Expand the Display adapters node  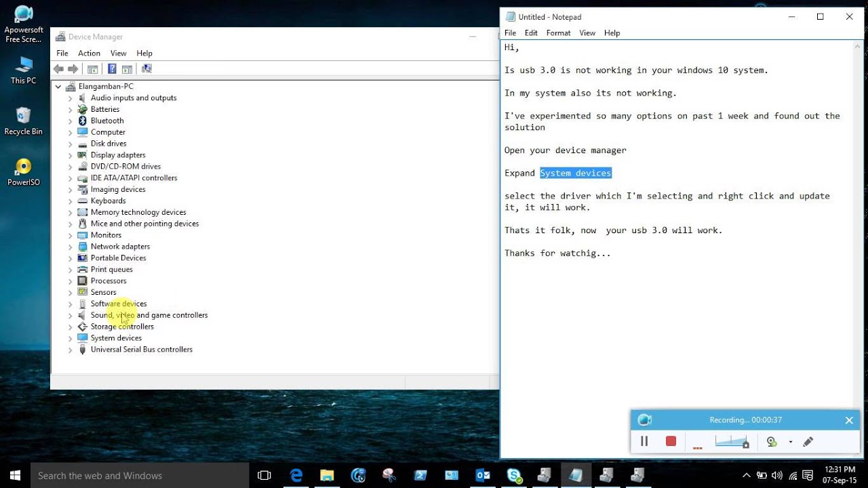point(70,155)
